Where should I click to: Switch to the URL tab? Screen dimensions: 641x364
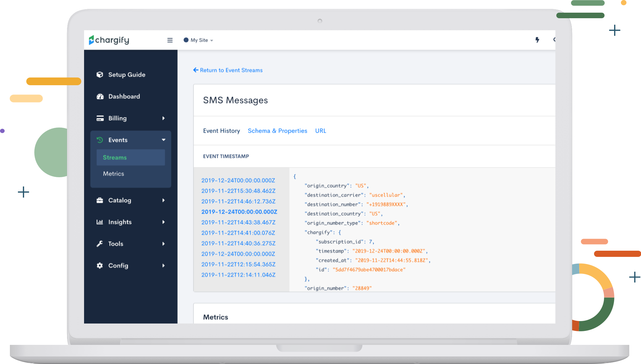coord(320,131)
